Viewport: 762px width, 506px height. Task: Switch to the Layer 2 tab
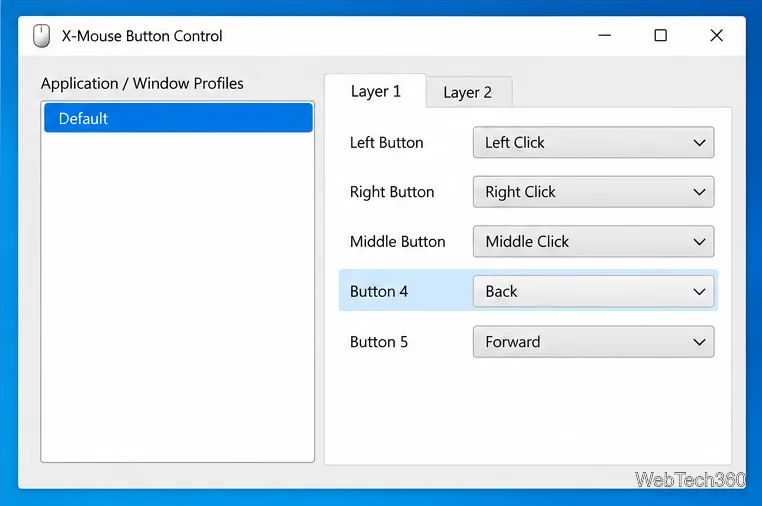[468, 92]
